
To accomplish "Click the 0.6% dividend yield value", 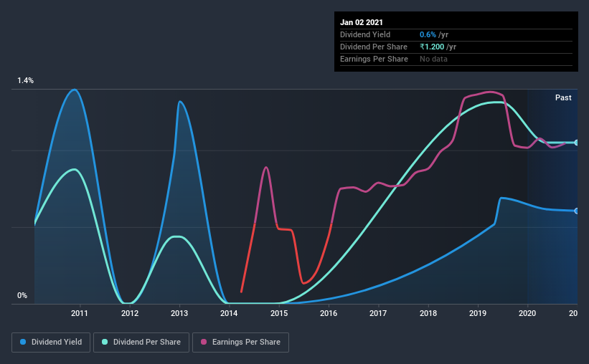I will [428, 34].
